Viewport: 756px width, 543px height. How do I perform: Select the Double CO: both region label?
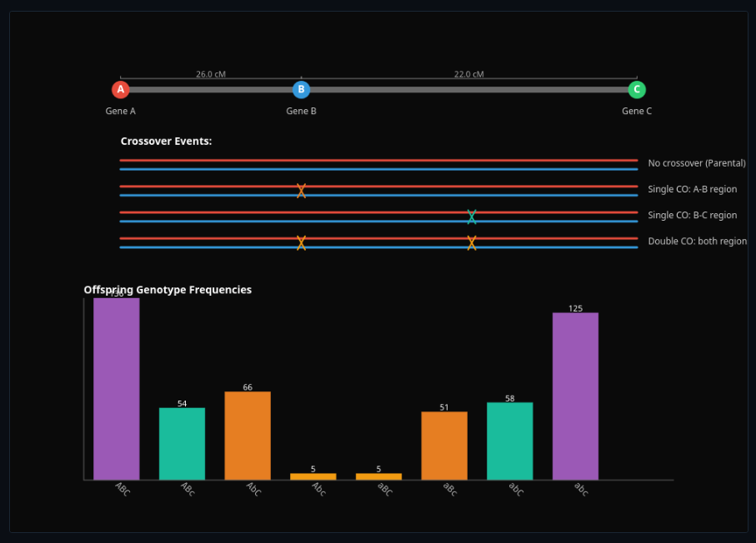[697, 242]
